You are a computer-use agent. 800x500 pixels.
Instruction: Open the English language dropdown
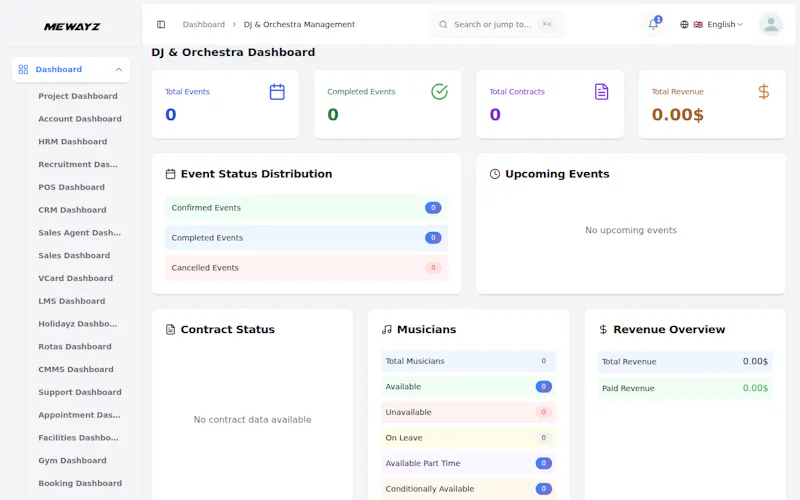click(x=718, y=24)
